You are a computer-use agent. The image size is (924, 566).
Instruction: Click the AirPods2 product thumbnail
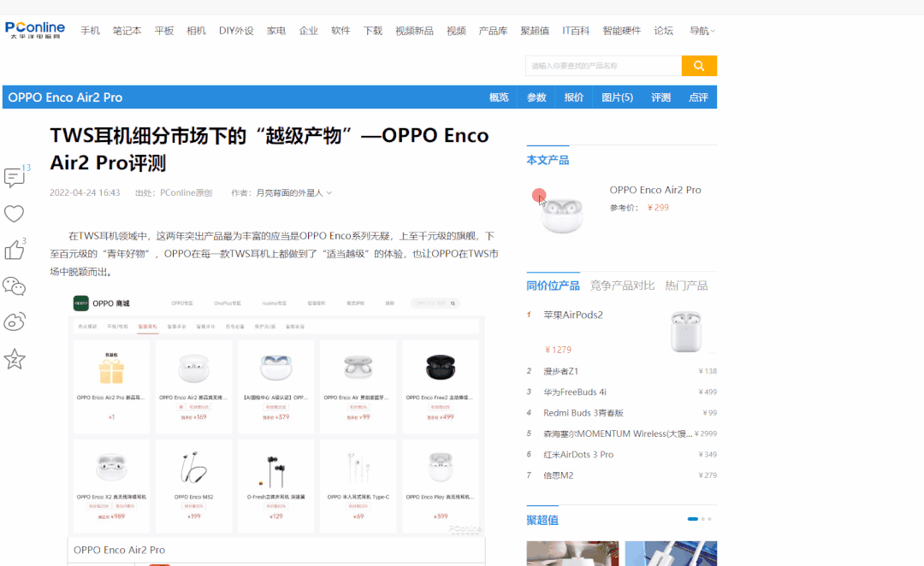coord(686,332)
